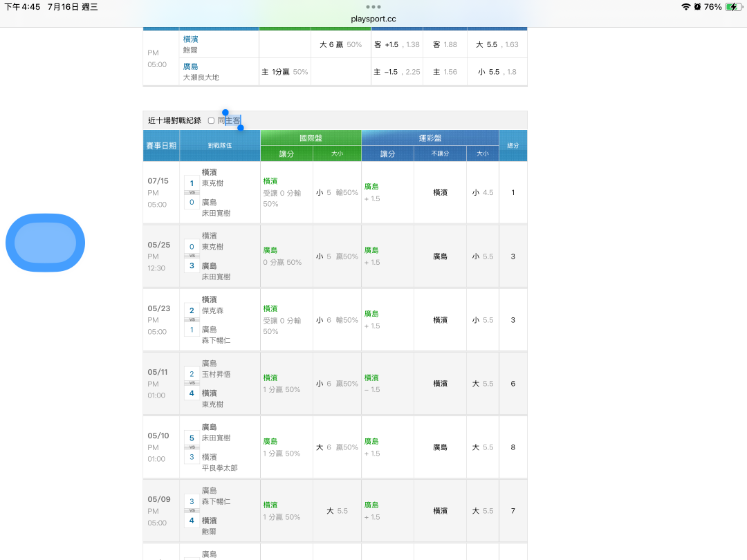Toggle the 同主客 checkbox

(x=211, y=120)
